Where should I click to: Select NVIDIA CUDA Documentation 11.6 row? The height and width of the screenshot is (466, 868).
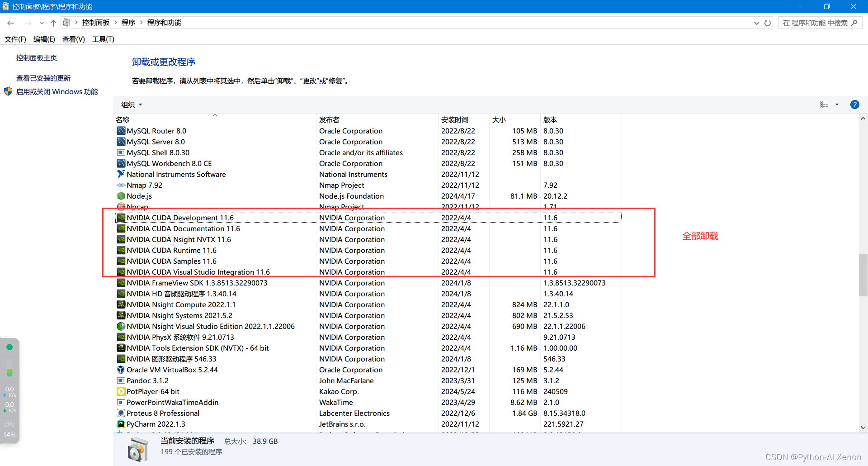(x=368, y=228)
